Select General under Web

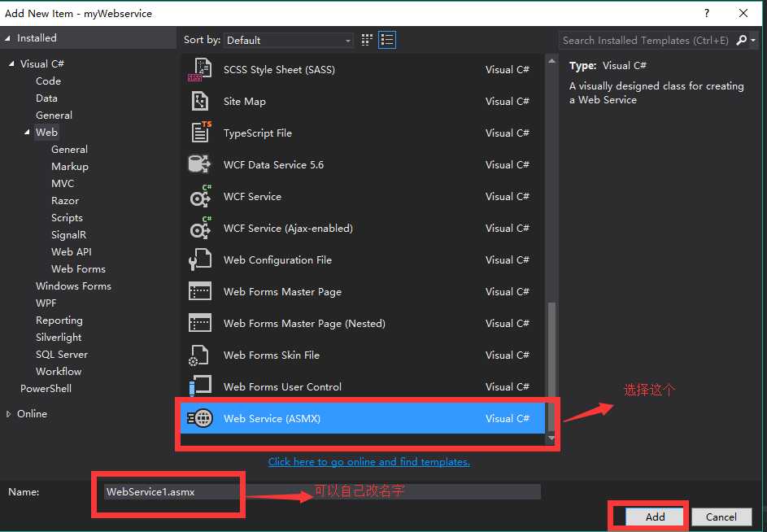[69, 150]
